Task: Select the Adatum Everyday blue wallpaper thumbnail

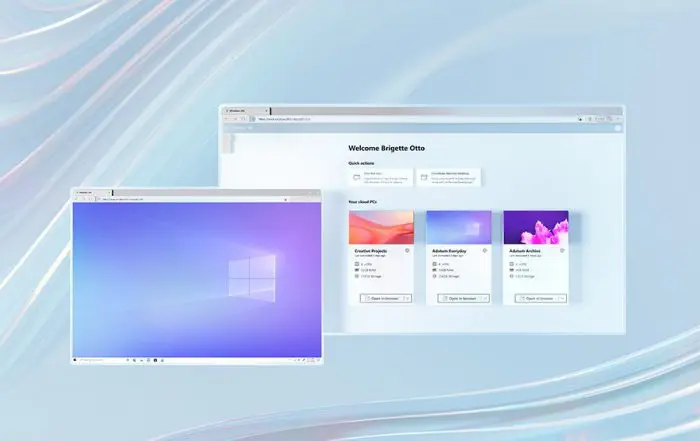Action: pyautogui.click(x=459, y=228)
